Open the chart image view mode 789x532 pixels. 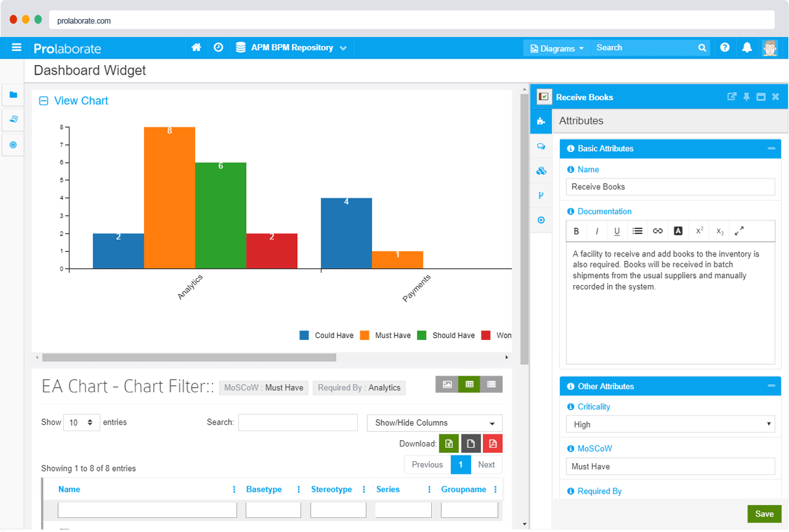pos(447,384)
